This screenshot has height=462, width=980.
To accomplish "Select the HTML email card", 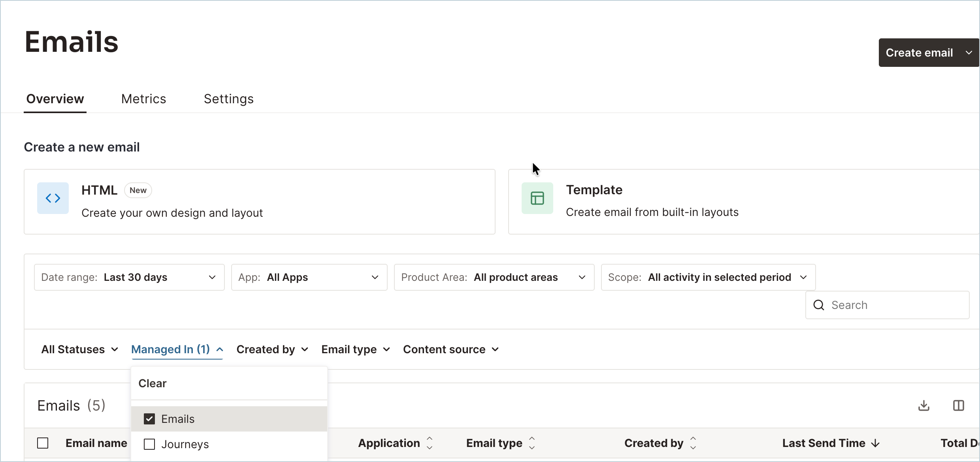I will click(x=260, y=202).
